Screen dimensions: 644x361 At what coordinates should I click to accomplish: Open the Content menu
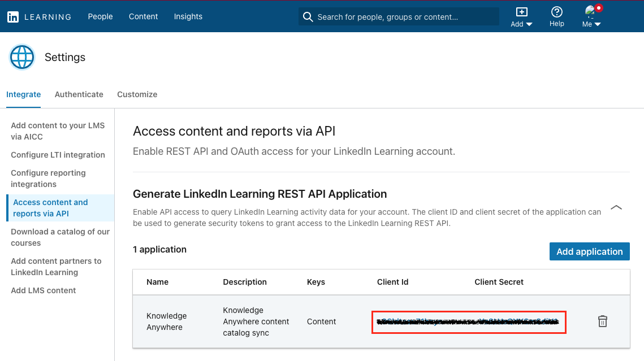click(144, 16)
